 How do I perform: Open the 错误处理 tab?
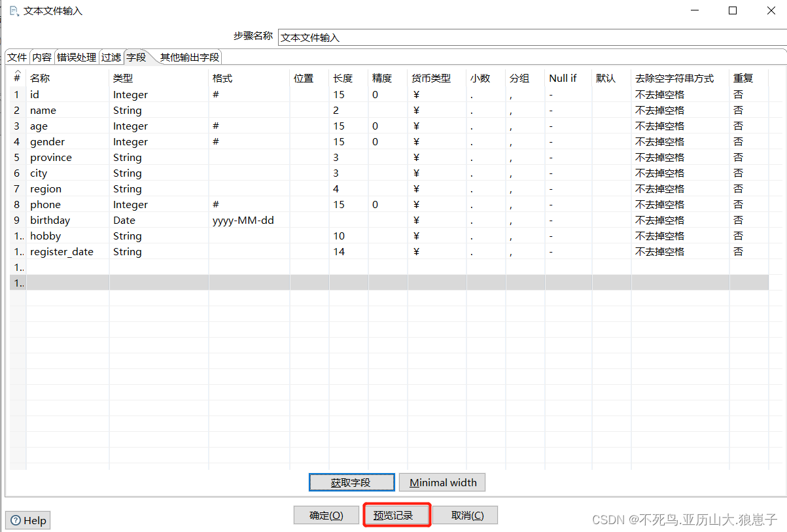[77, 57]
